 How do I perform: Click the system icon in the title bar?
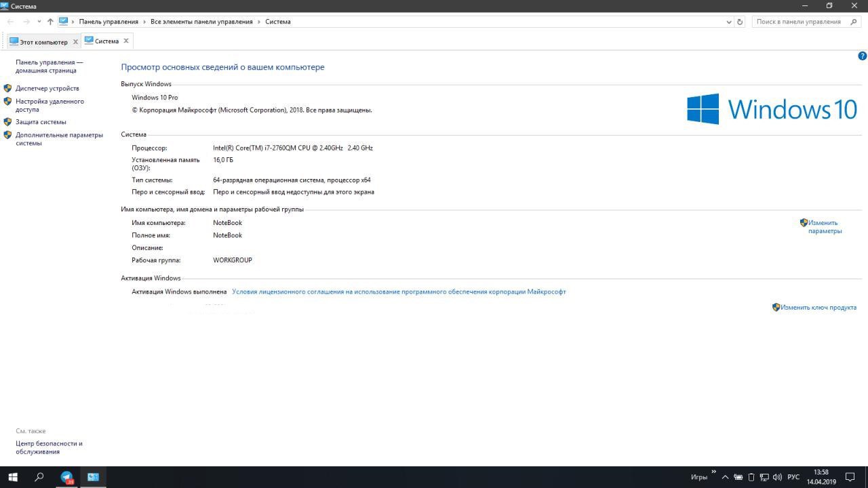point(5,6)
